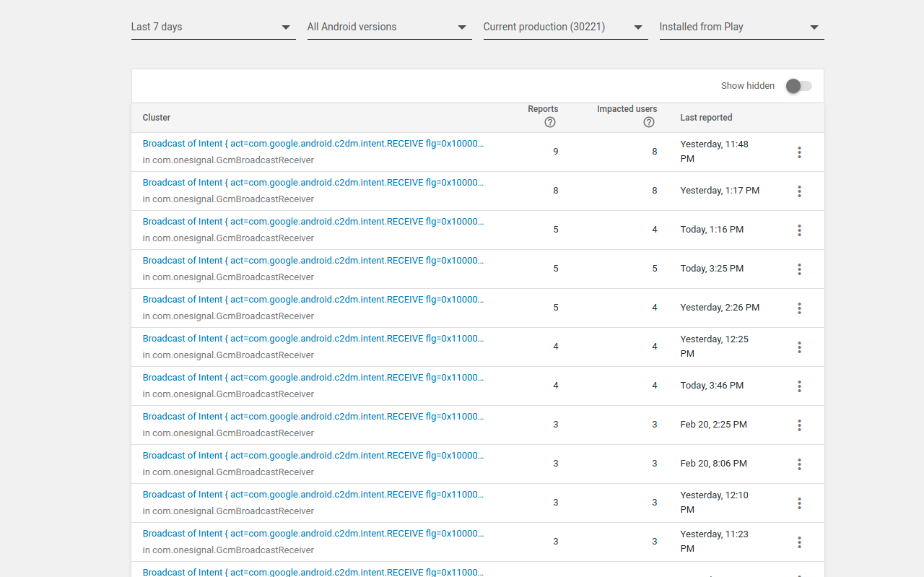This screenshot has height=577, width=924.
Task: Open the three-dot menu on the bottom-most cluster row
Action: [799, 573]
